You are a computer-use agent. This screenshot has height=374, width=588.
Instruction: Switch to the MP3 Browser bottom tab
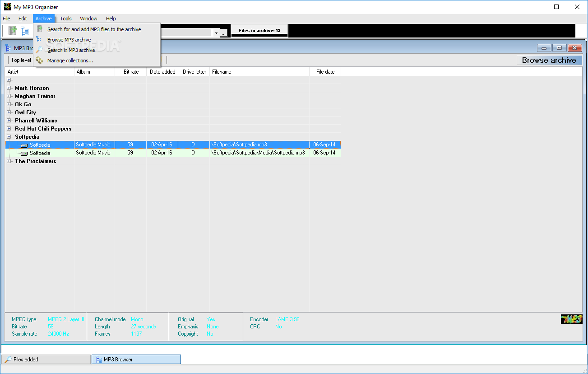click(136, 359)
